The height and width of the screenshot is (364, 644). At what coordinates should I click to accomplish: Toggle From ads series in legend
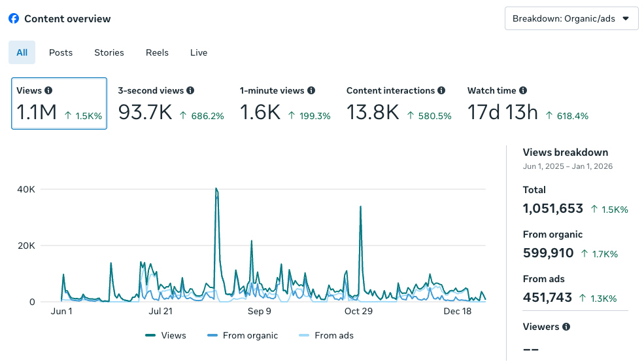tap(326, 335)
